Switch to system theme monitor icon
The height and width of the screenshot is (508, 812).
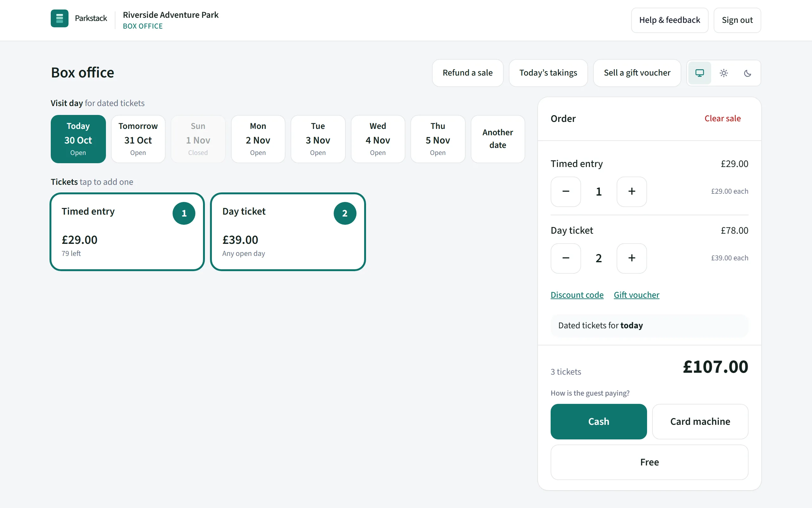pos(700,73)
